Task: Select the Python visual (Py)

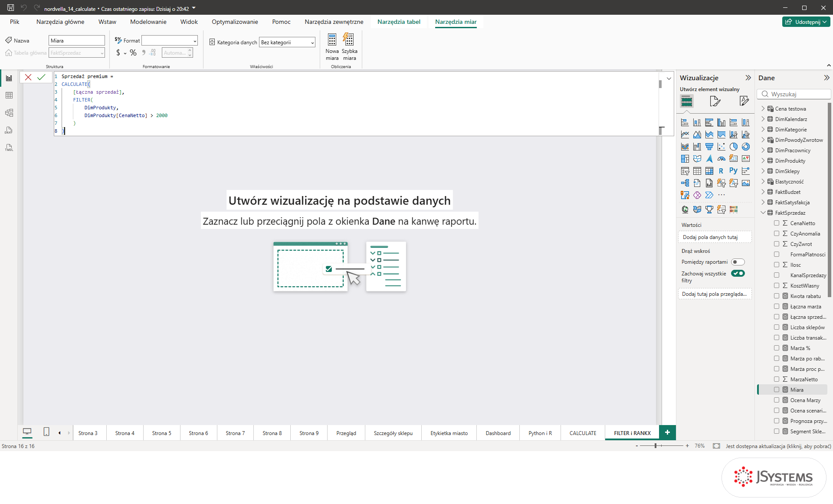Action: pos(733,171)
